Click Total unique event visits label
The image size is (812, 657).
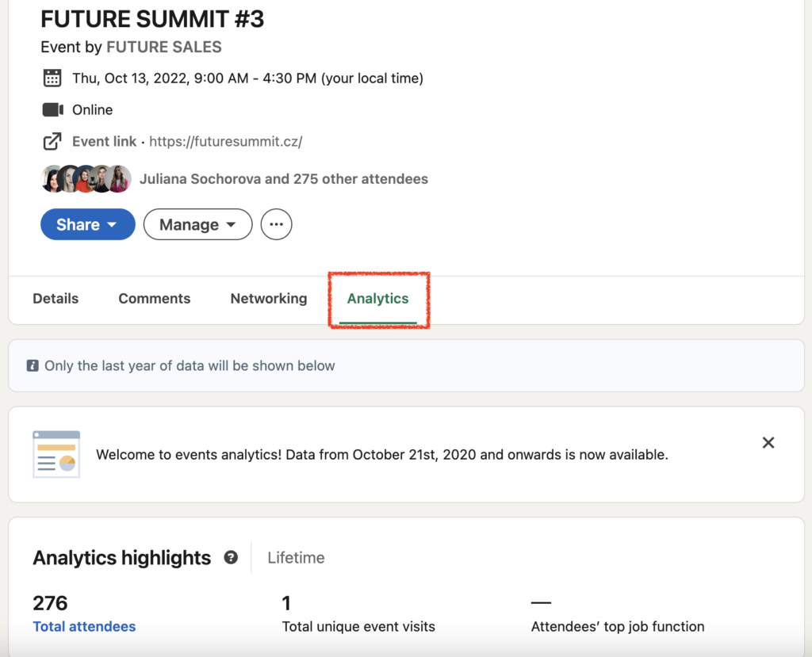[x=358, y=626]
